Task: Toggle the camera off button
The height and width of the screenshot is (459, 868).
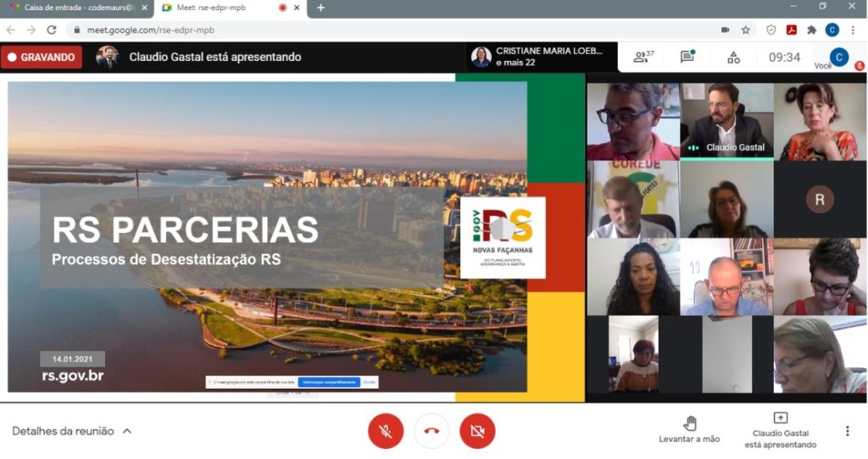Action: 477,431
